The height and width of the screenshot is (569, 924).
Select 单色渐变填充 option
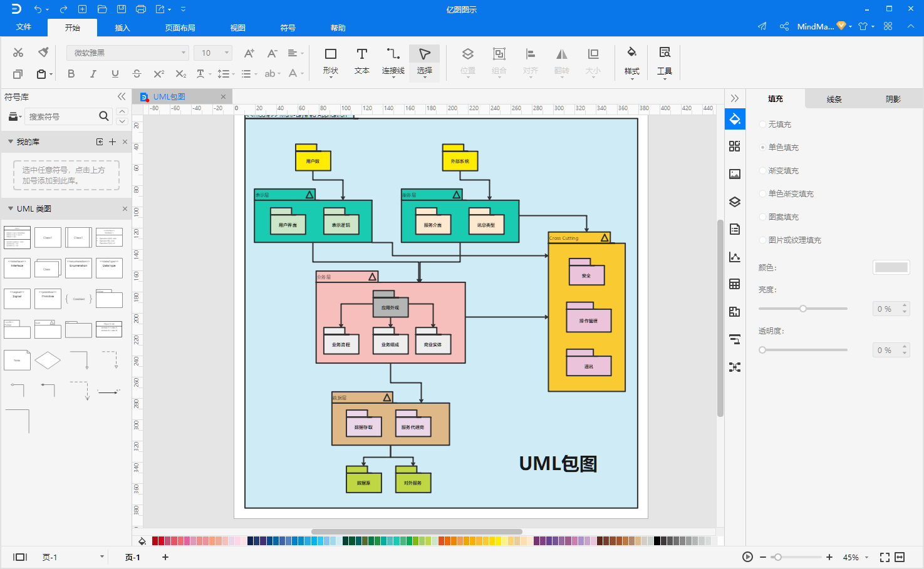[786, 194]
